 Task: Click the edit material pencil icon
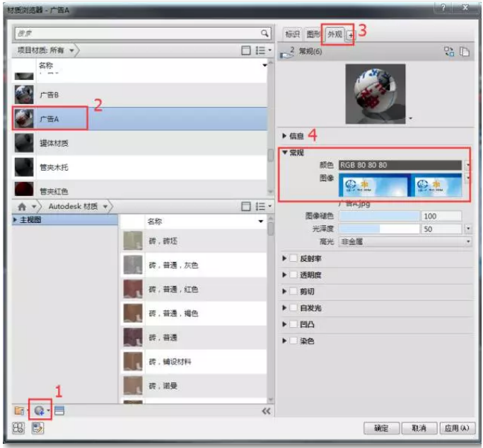point(37,428)
